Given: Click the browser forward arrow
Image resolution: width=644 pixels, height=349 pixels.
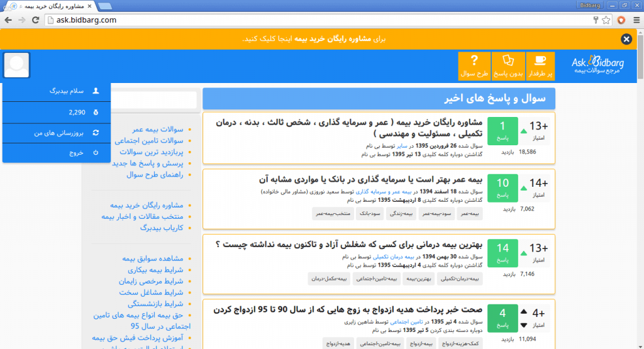Looking at the screenshot, I should tap(22, 20).
